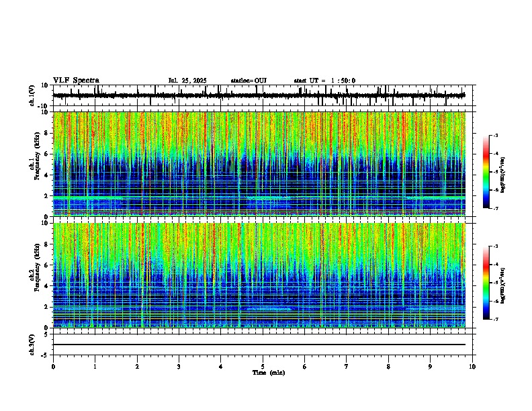Click the ch.1 colorbar "log(PSD)" unit label
532x411 pixels.
pos(503,175)
